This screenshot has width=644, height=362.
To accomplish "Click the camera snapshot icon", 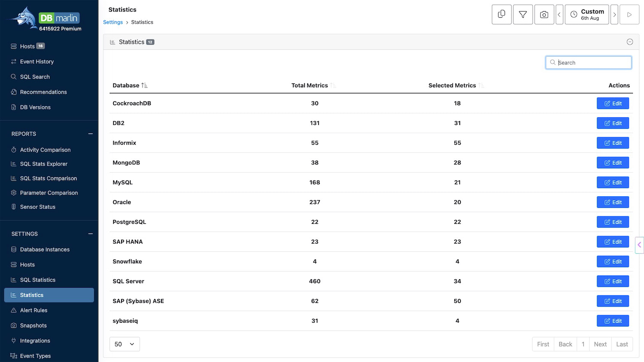I will pos(544,15).
